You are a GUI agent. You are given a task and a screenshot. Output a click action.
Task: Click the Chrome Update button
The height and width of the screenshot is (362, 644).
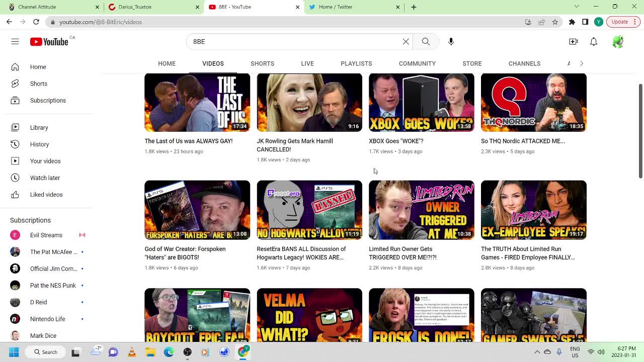point(623,22)
